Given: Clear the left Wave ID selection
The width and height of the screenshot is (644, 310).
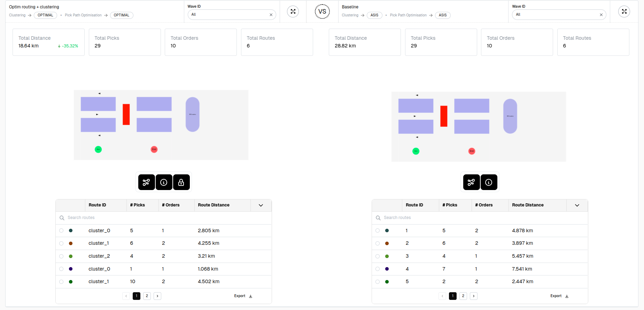Looking at the screenshot, I should point(271,15).
